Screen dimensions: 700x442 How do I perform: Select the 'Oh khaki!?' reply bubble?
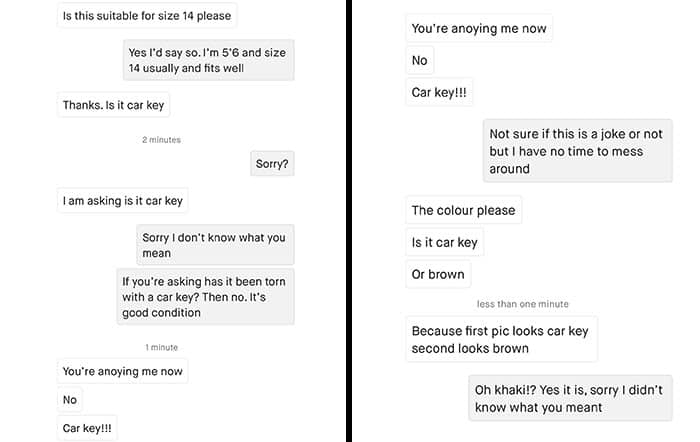click(x=570, y=398)
